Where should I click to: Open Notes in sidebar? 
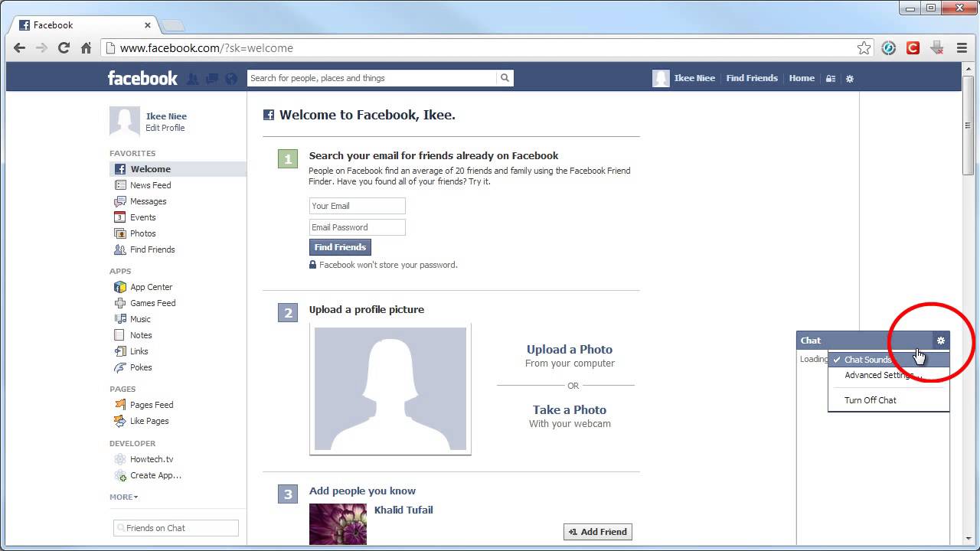click(141, 335)
